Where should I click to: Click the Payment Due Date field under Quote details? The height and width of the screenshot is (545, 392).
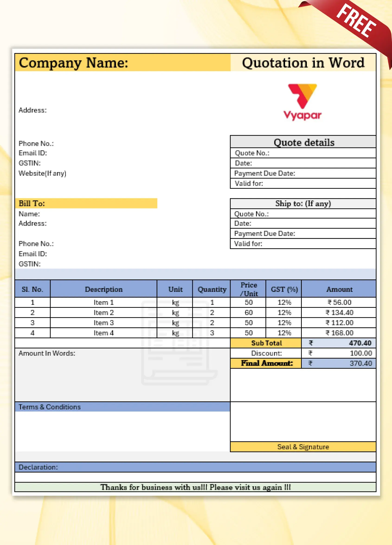point(303,173)
